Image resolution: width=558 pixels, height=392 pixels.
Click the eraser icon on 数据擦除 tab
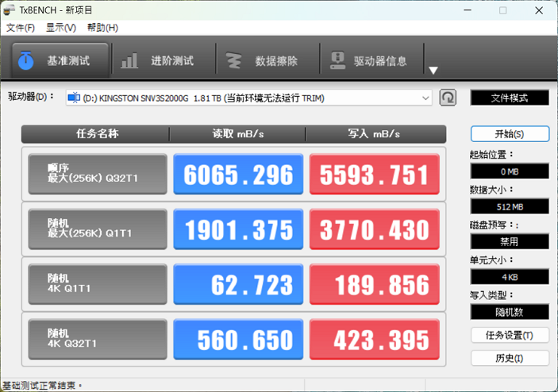tap(234, 60)
